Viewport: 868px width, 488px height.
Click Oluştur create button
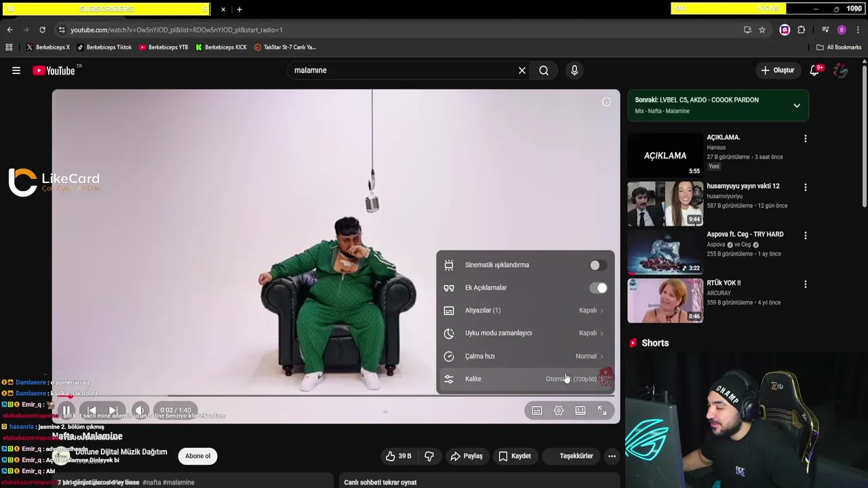tap(777, 70)
